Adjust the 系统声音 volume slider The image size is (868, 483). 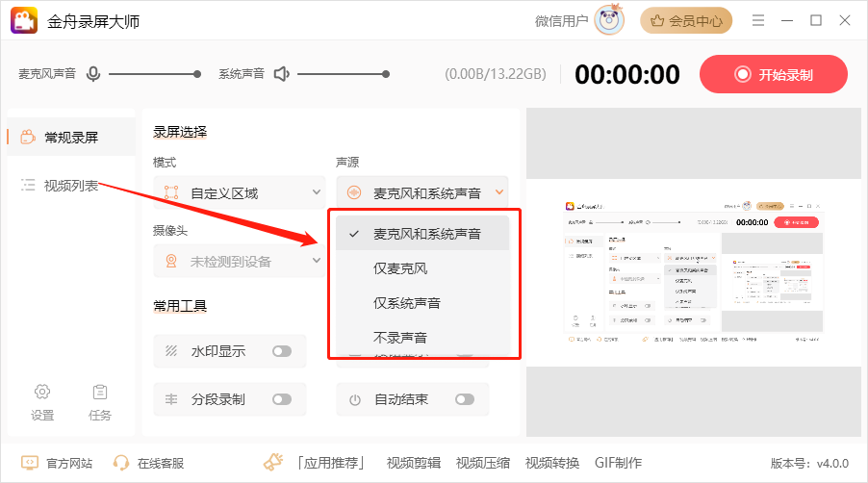(344, 73)
